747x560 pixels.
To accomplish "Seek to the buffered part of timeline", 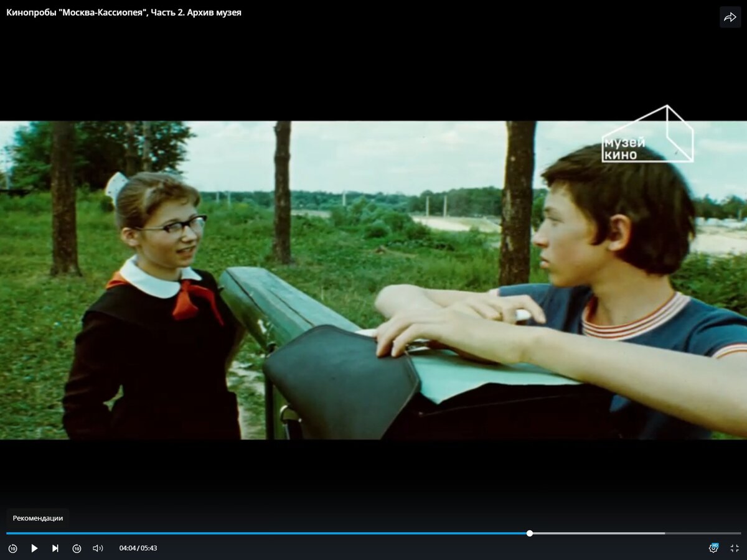I will click(599, 533).
